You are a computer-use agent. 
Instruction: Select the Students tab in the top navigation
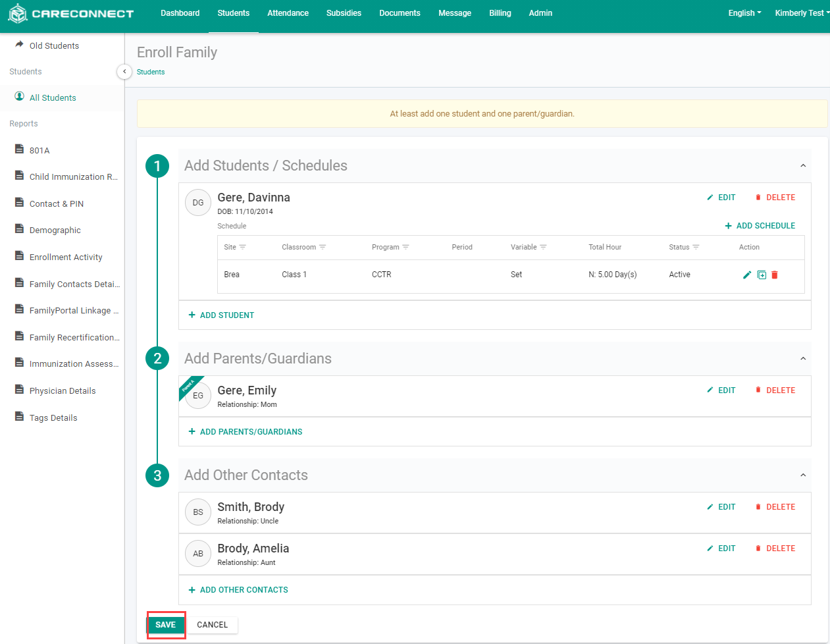[x=234, y=13]
